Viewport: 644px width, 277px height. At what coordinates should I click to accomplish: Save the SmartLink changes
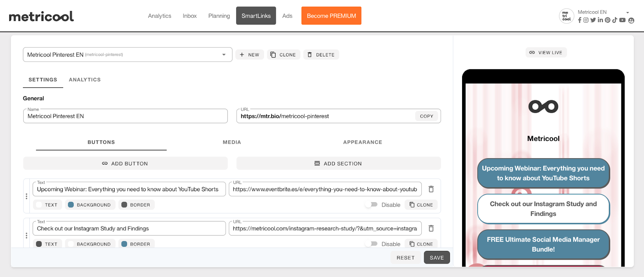[437, 258]
